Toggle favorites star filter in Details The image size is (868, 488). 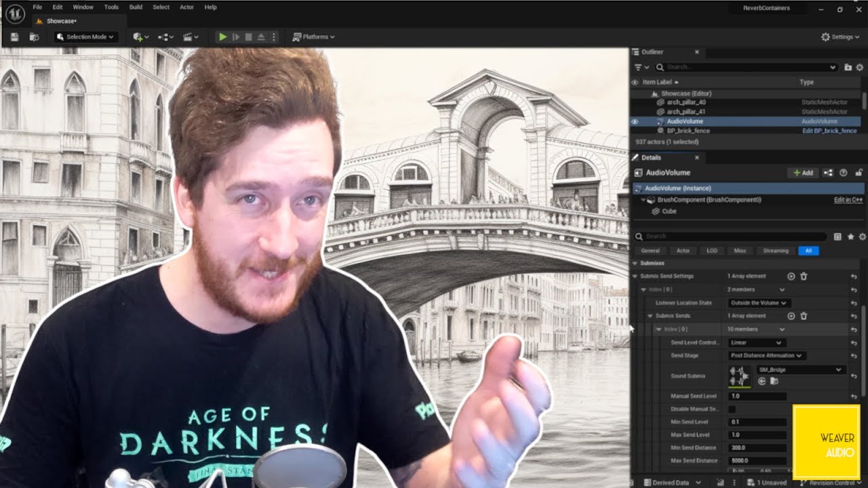click(x=850, y=237)
